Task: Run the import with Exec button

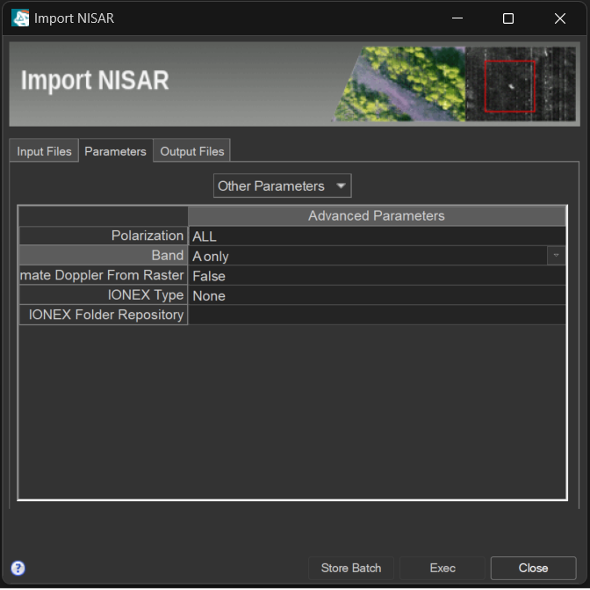Action: pos(442,568)
